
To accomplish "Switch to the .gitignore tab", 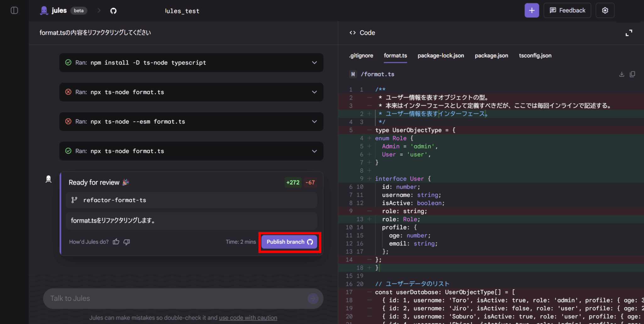I will click(x=361, y=56).
